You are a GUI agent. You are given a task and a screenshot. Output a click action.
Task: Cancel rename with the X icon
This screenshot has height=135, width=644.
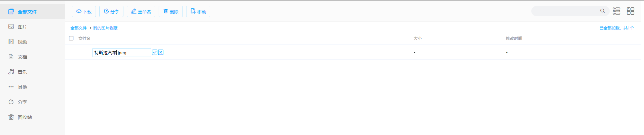coord(161,52)
